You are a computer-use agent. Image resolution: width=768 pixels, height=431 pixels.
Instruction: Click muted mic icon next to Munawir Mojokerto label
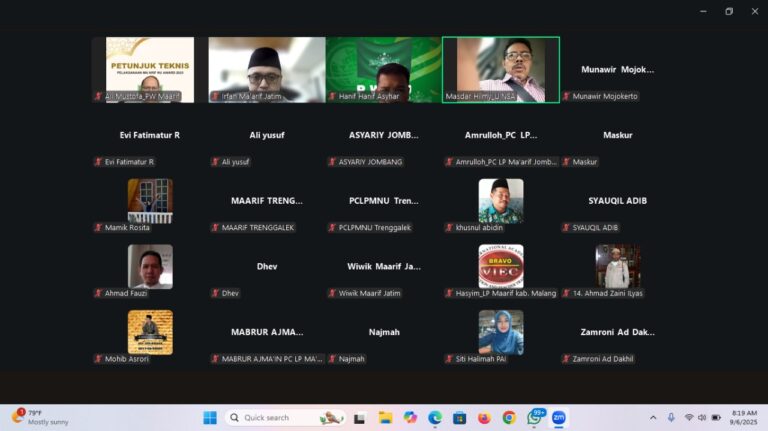click(566, 96)
